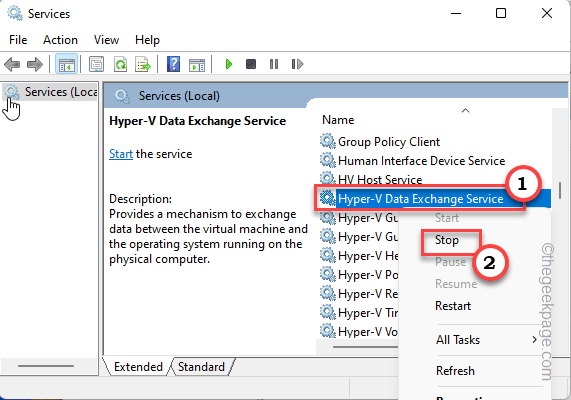Click gear icon beside Human Interface Device Service
Image resolution: width=571 pixels, height=400 pixels.
click(x=327, y=160)
